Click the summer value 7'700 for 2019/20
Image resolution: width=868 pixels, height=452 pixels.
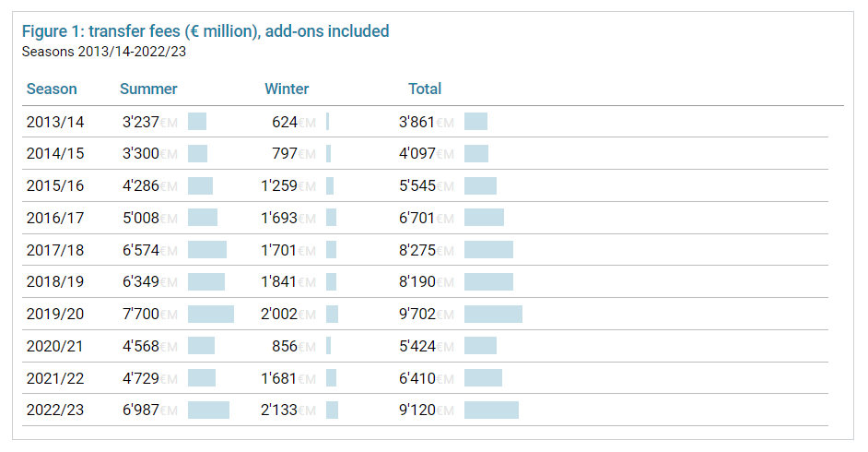(x=141, y=314)
